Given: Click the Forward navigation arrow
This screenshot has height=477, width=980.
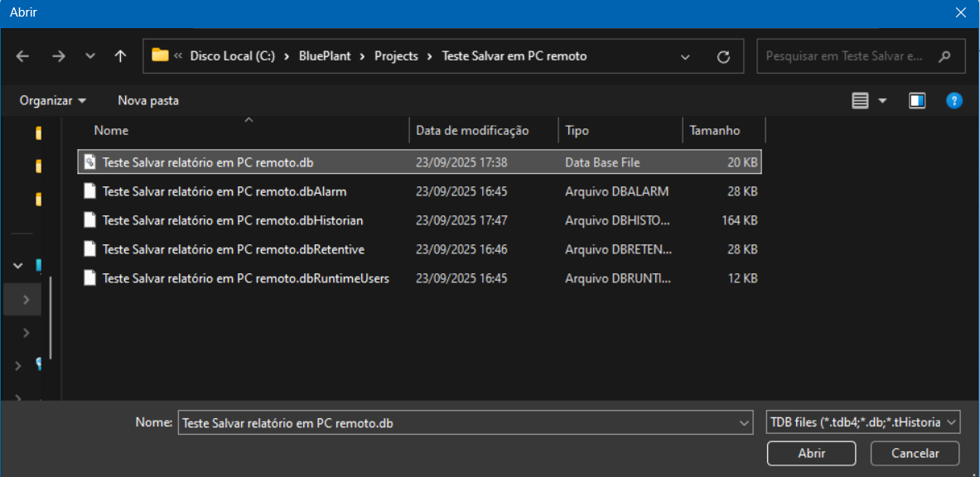Looking at the screenshot, I should point(58,56).
